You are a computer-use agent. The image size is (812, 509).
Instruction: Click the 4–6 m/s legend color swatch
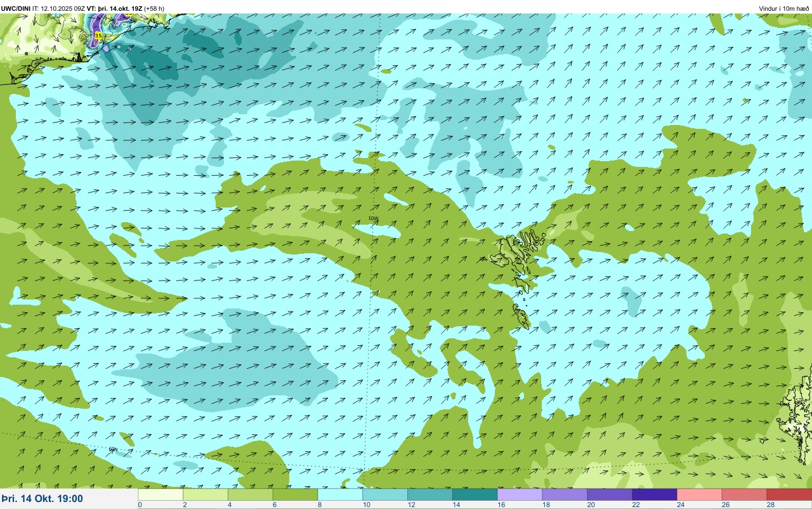point(251,494)
